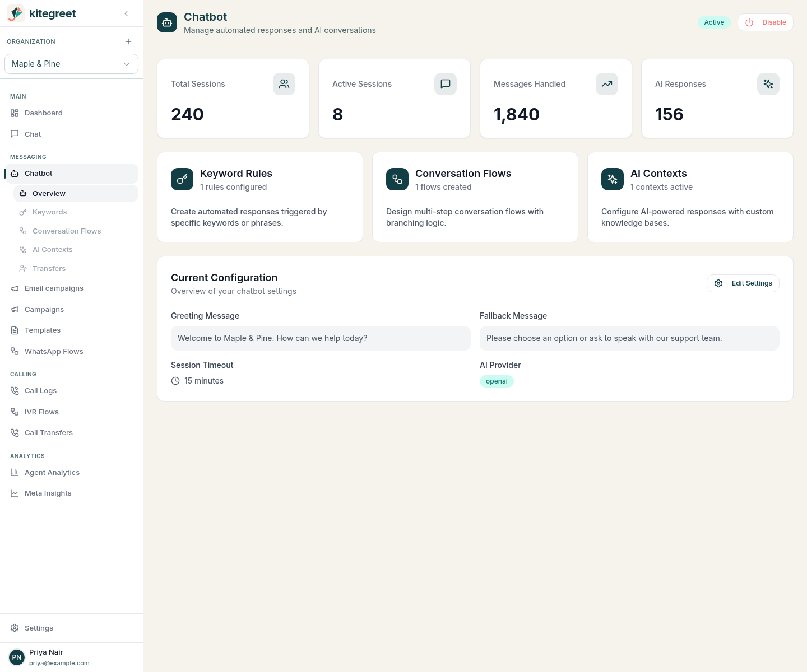Screen dimensions: 807x672
Task: Open the Dashboard page
Action: (x=71, y=113)
